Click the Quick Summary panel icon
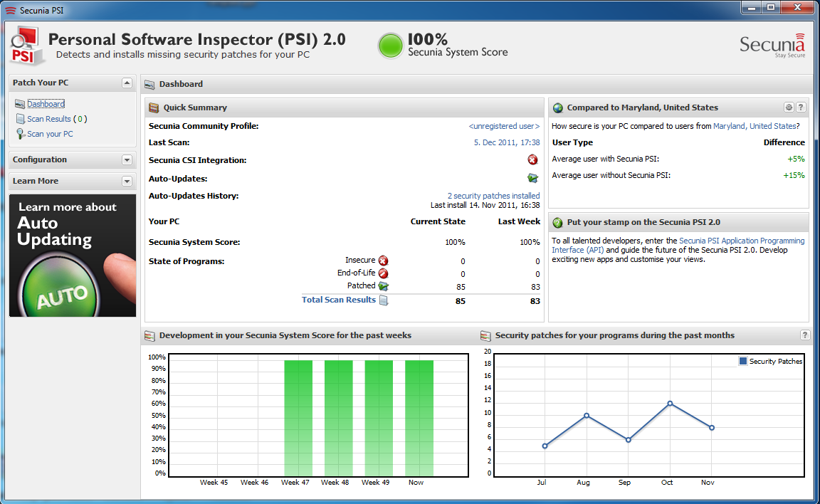Screen dimensions: 820x504 (x=154, y=107)
